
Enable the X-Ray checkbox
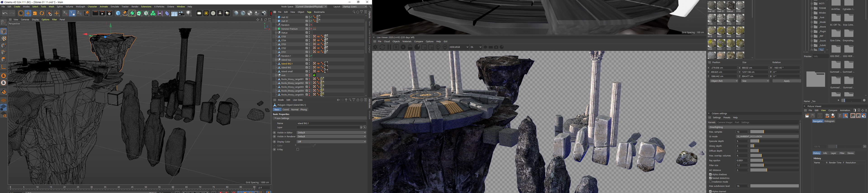(x=297, y=149)
